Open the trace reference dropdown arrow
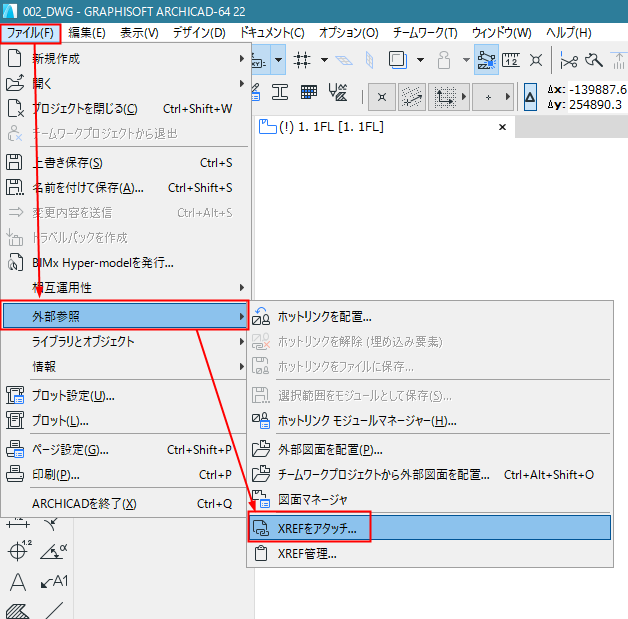The height and width of the screenshot is (619, 628). tap(421, 60)
